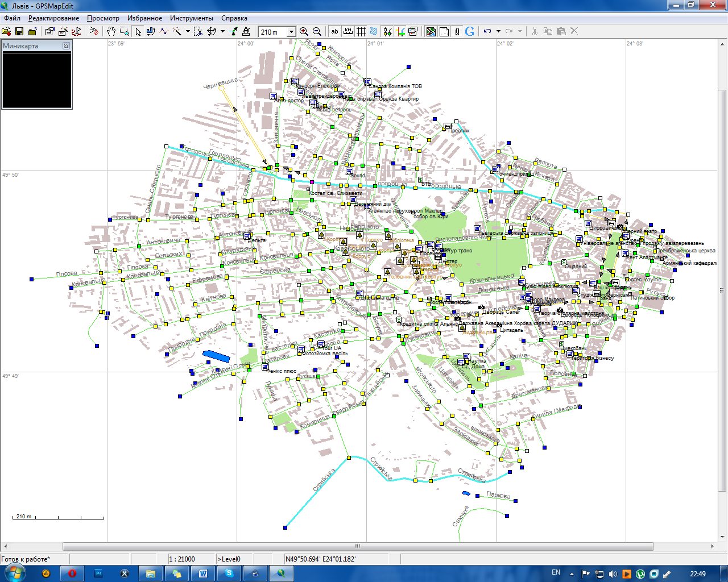This screenshot has height=582, width=728.
Task: Toggle the coordinate grid display
Action: [x=361, y=32]
